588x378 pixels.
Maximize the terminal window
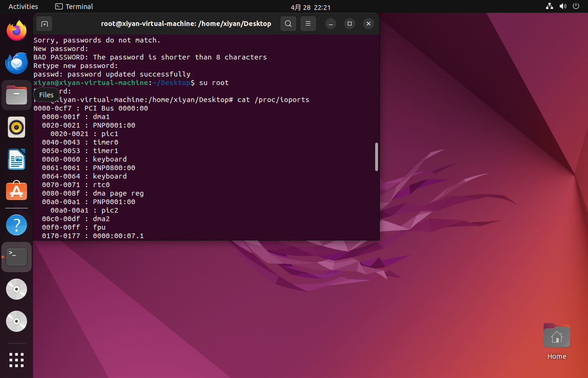[350, 24]
